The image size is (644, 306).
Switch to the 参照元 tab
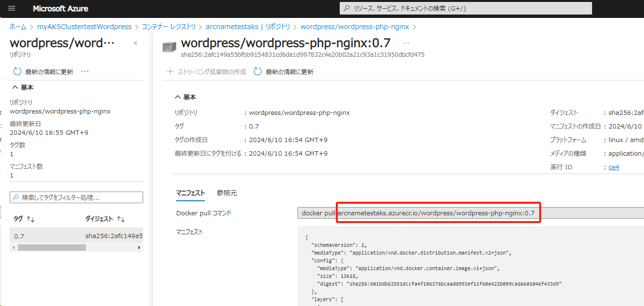click(x=227, y=193)
